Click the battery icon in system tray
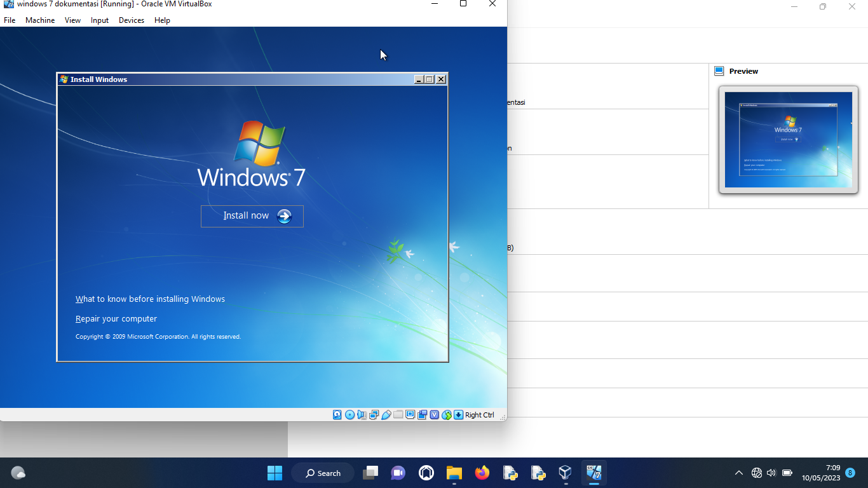The image size is (868, 488). click(x=787, y=473)
